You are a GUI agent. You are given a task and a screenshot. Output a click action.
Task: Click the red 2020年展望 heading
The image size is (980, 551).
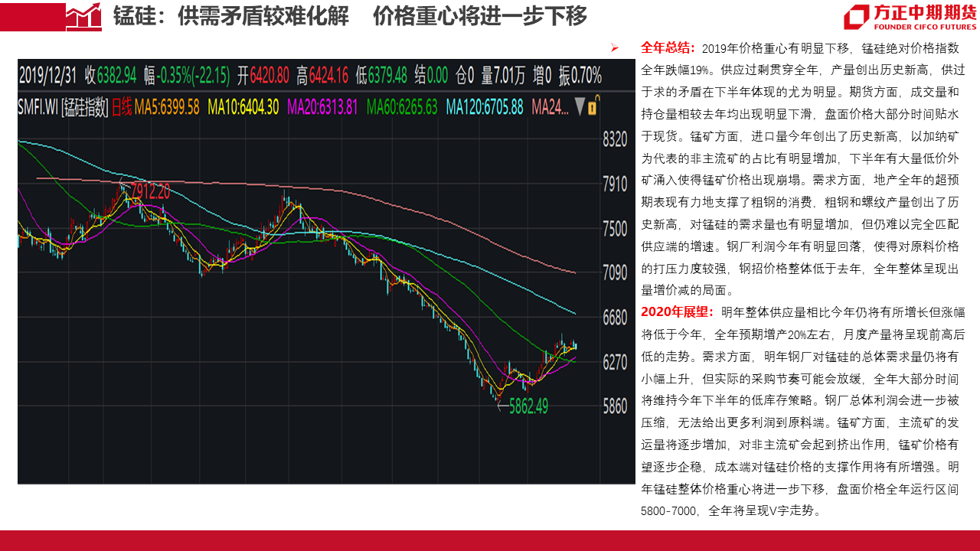coord(678,311)
